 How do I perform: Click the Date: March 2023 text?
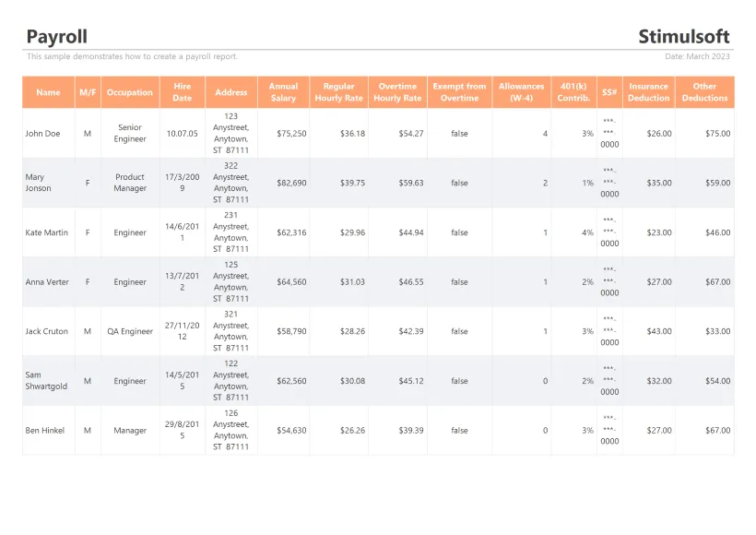tap(697, 57)
